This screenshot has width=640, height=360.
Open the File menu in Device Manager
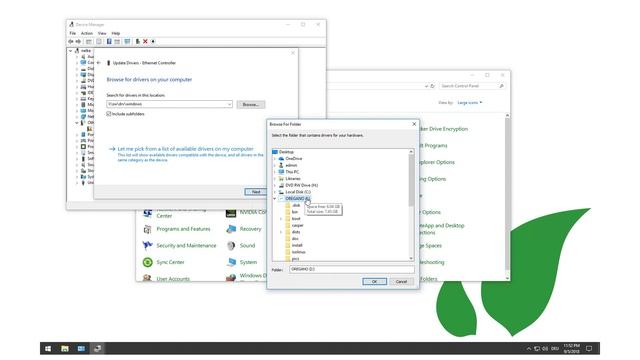73,33
